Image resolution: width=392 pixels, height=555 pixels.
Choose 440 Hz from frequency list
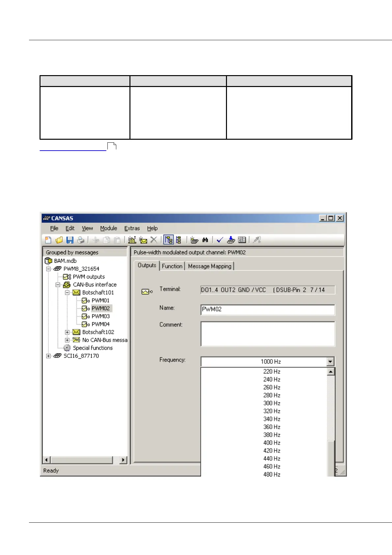(x=272, y=458)
